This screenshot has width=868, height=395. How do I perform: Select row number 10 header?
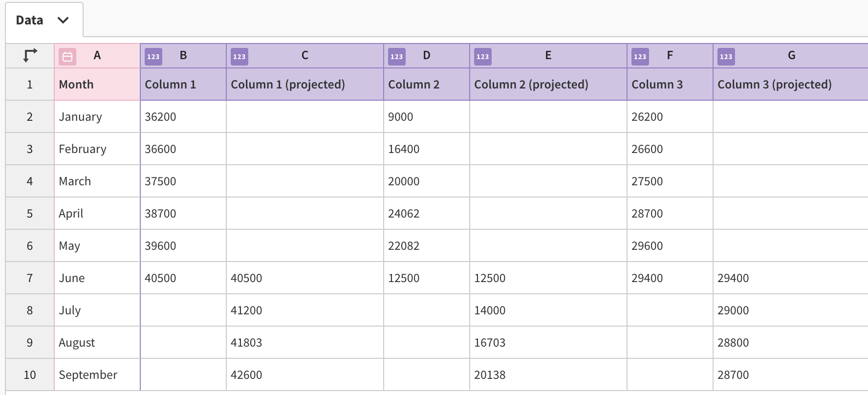pyautogui.click(x=30, y=375)
